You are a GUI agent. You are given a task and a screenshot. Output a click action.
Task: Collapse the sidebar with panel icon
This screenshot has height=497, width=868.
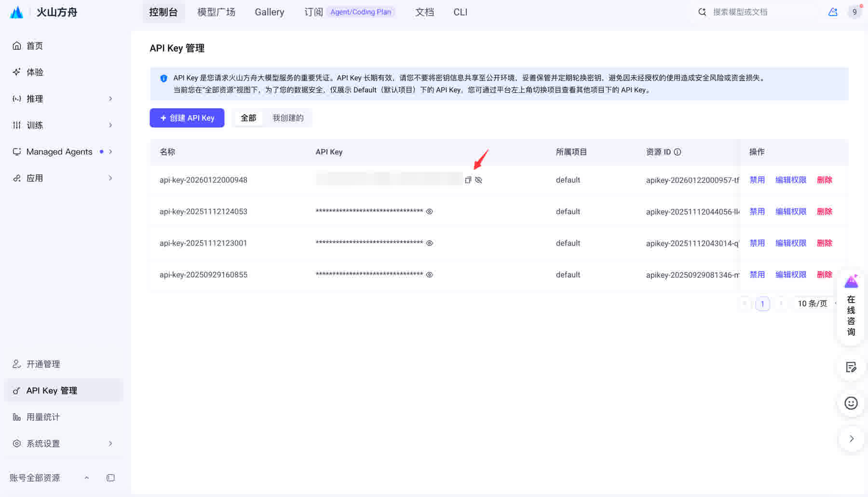coord(110,478)
